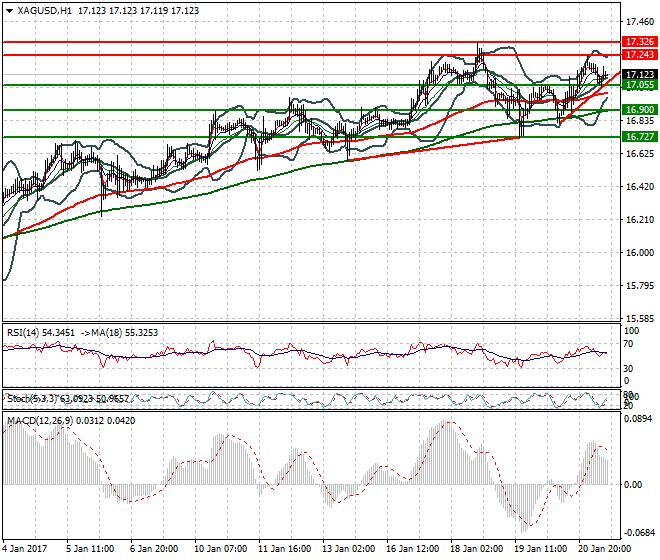Click the 17.055 green support price label
Viewport: 660px width, 560px height.
click(x=639, y=85)
